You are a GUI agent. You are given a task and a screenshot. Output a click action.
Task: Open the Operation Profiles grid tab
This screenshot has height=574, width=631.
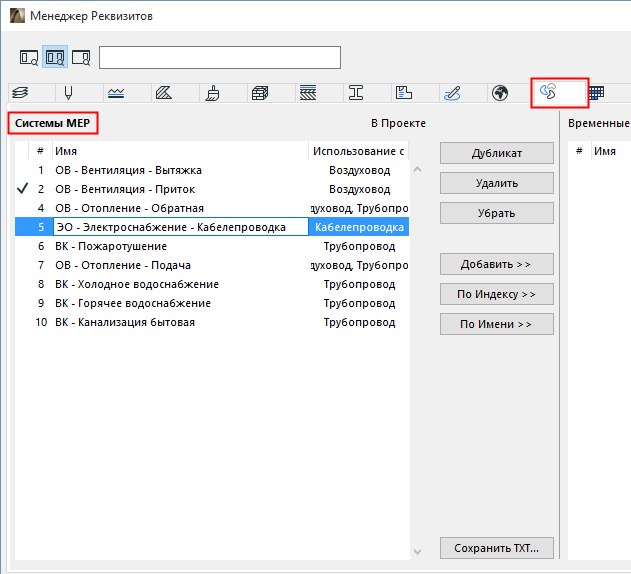coord(596,93)
